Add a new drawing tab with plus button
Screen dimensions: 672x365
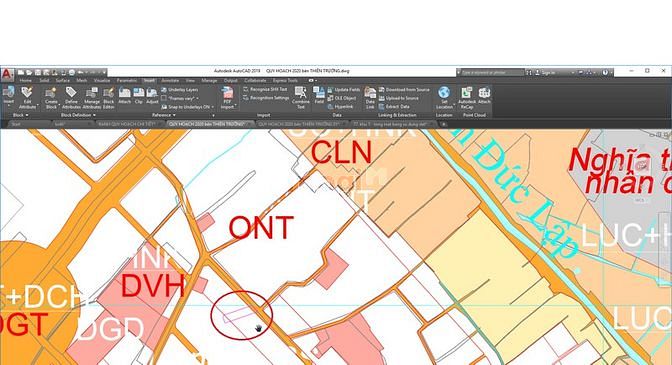click(444, 124)
